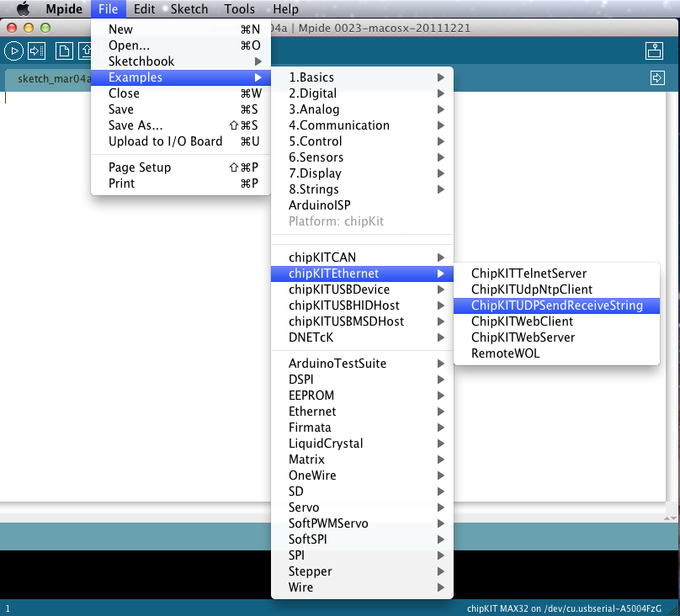680x616 pixels.
Task: Choose Close from File menu
Action: (181, 93)
